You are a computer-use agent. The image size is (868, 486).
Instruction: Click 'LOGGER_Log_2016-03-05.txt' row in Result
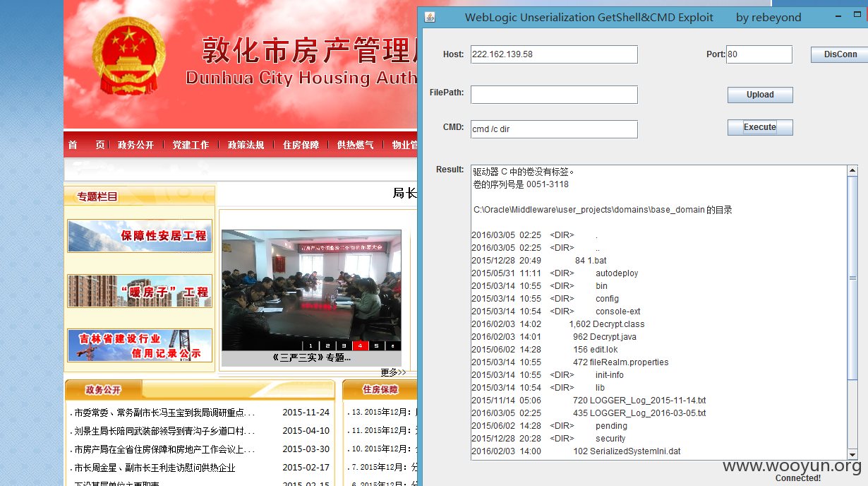click(x=589, y=413)
